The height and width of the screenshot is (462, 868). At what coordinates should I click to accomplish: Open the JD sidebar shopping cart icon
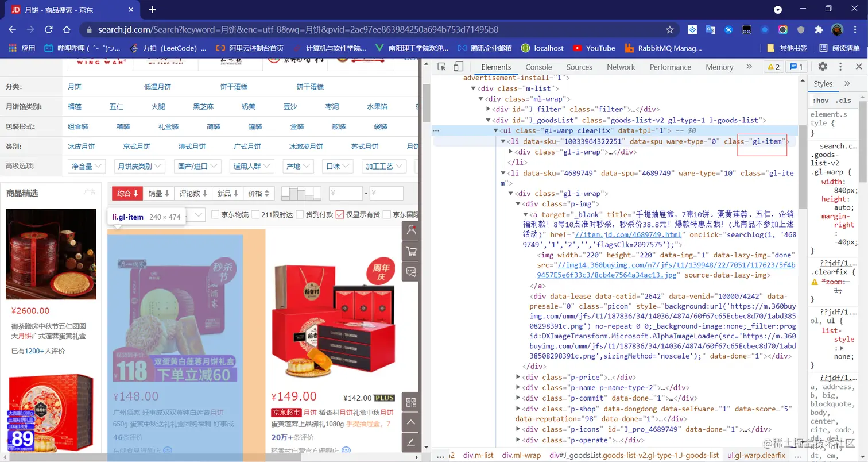point(411,251)
